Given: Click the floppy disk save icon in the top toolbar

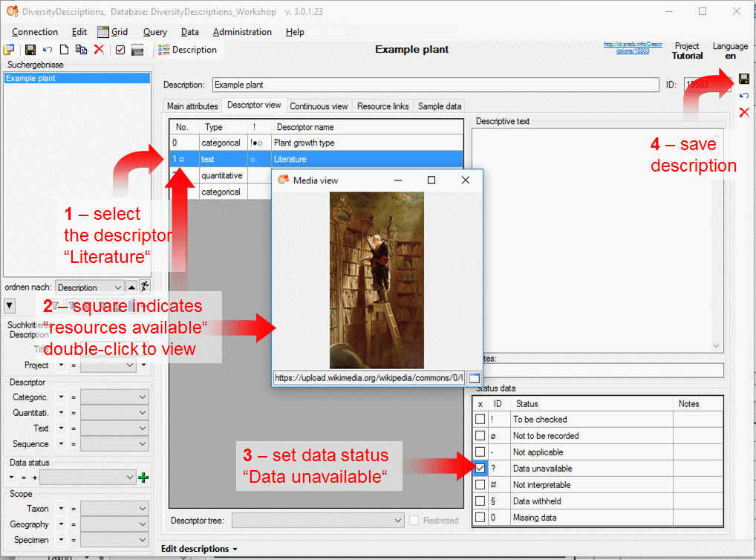Looking at the screenshot, I should 30,50.
